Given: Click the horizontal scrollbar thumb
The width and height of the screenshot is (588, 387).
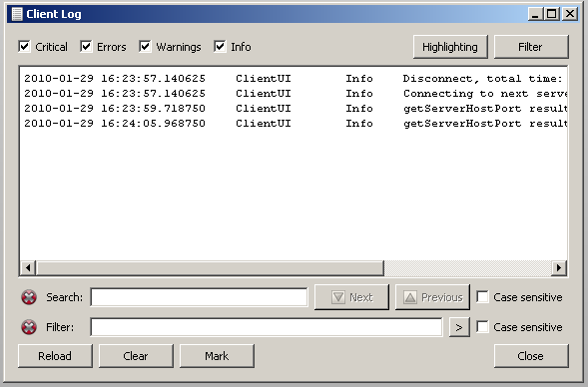Looking at the screenshot, I should coord(210,268).
